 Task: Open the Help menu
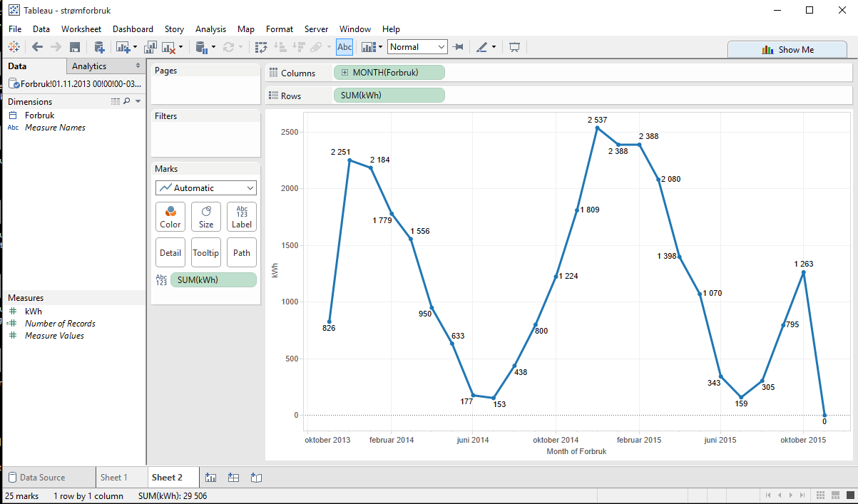click(391, 29)
